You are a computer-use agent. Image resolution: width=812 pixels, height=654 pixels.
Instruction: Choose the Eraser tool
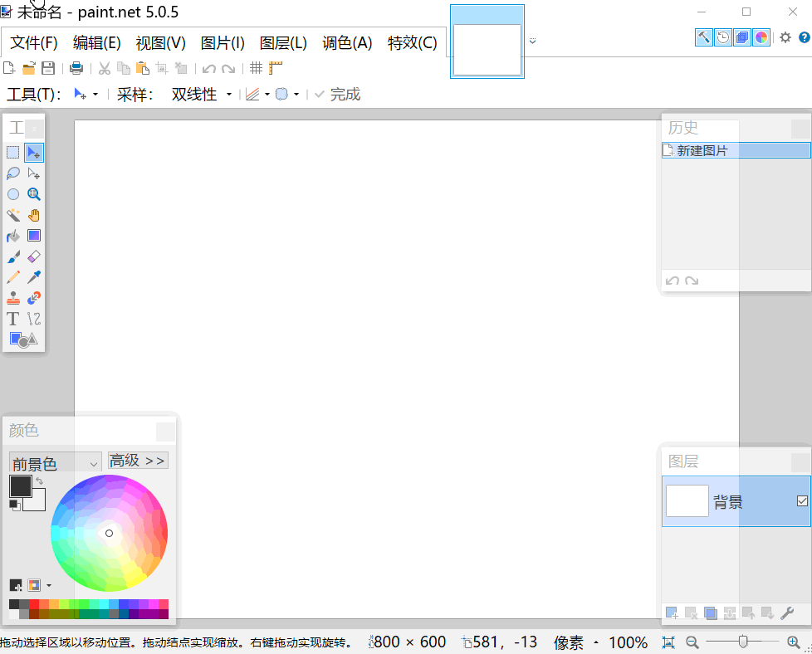click(x=33, y=256)
